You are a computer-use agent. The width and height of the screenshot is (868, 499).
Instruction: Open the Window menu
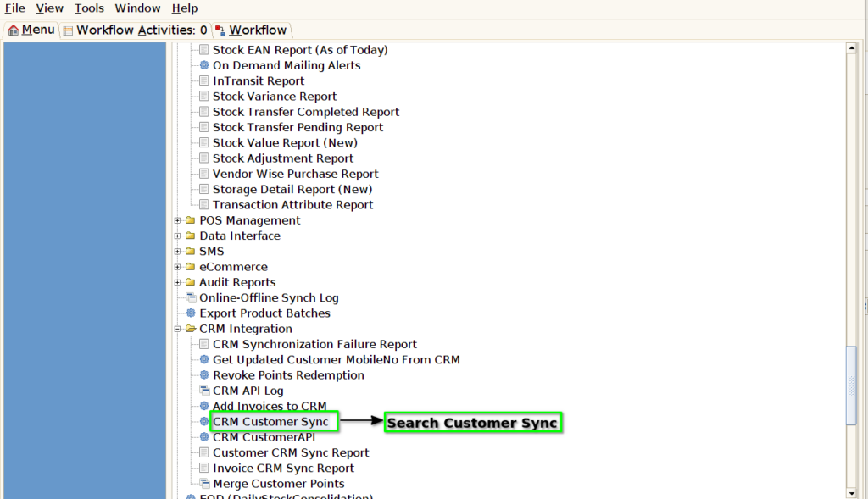point(138,8)
